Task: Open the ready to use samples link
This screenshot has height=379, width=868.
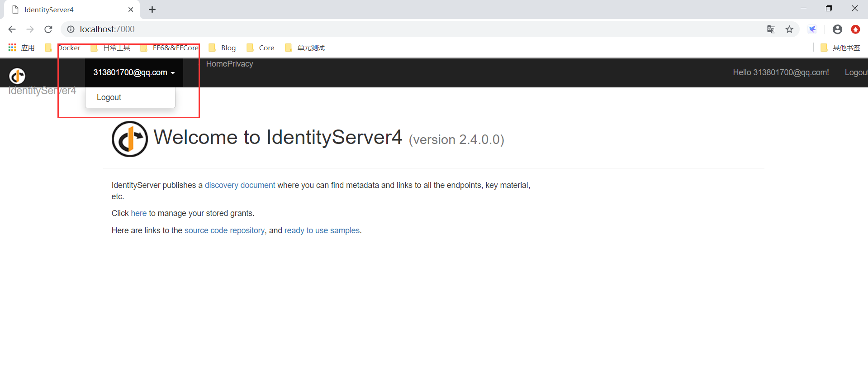Action: (x=322, y=230)
